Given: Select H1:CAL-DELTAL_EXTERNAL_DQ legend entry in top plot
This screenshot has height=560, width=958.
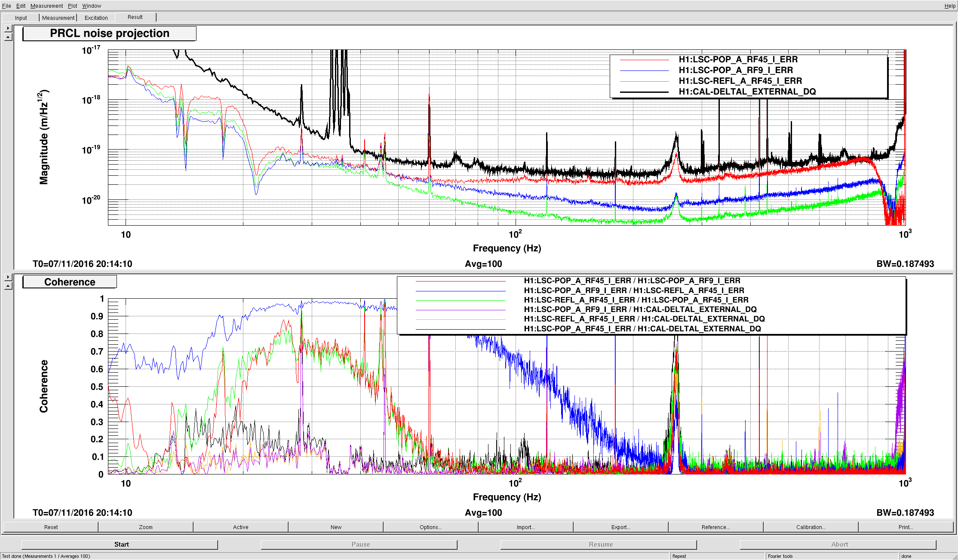Looking at the screenshot, I should point(747,92).
